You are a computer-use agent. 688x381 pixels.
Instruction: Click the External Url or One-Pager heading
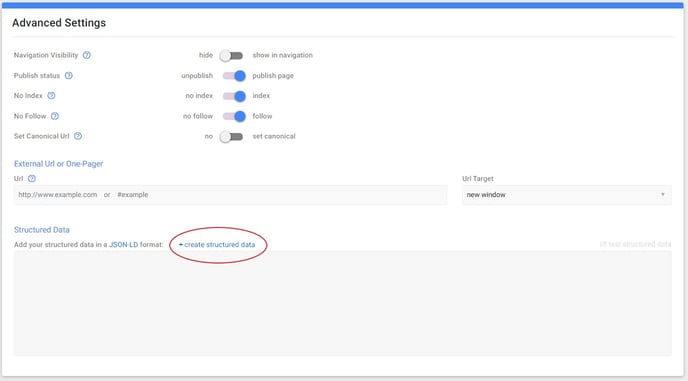click(x=58, y=164)
